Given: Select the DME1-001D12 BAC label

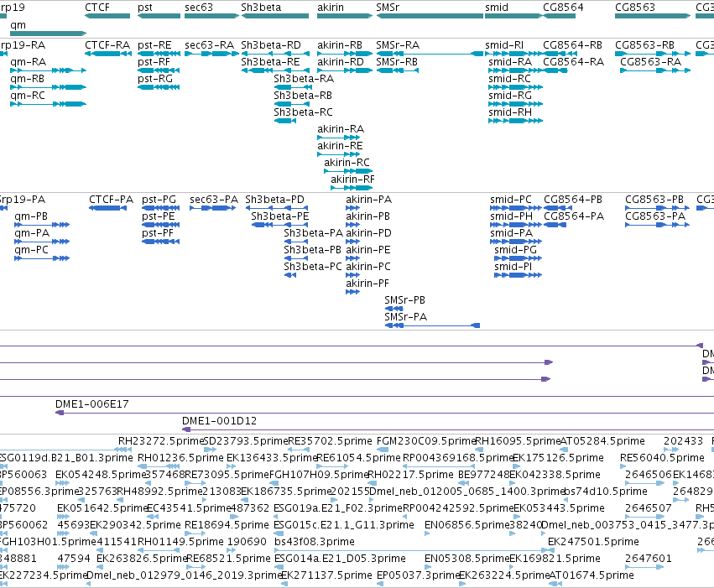Looking at the screenshot, I should pos(220,421).
